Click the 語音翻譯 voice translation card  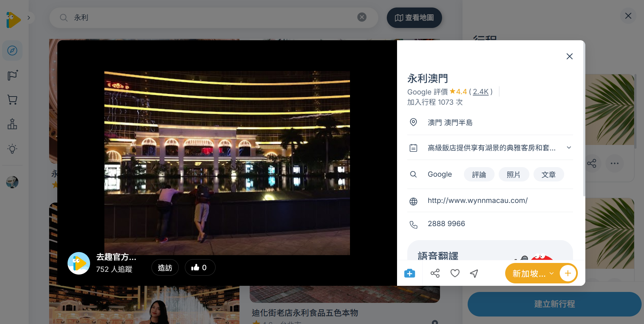coord(490,250)
